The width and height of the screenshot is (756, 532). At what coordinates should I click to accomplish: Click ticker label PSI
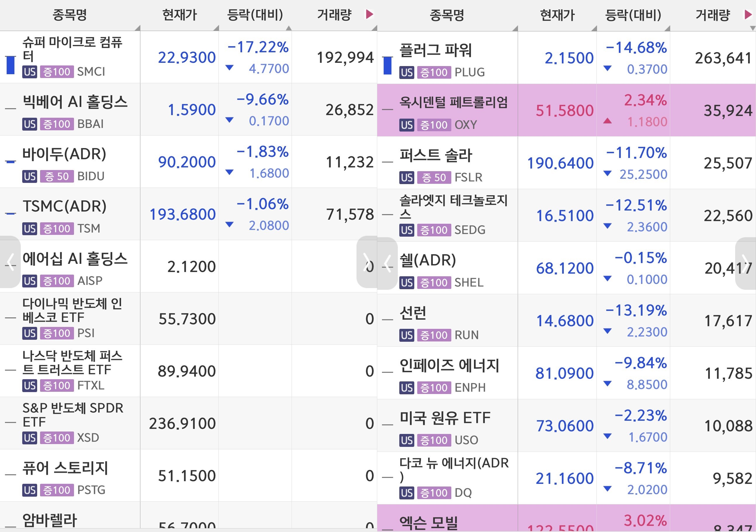(86, 333)
